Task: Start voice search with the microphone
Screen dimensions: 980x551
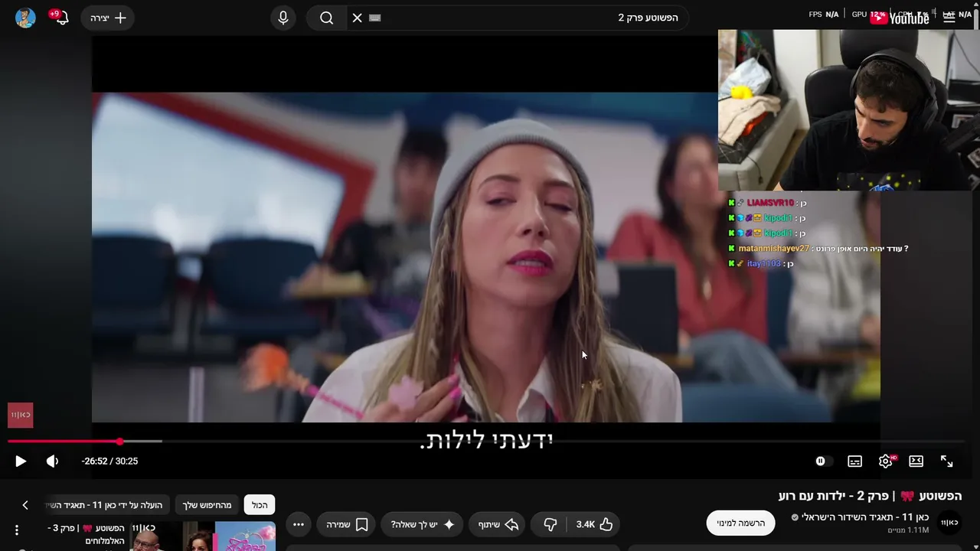Action: pos(283,18)
